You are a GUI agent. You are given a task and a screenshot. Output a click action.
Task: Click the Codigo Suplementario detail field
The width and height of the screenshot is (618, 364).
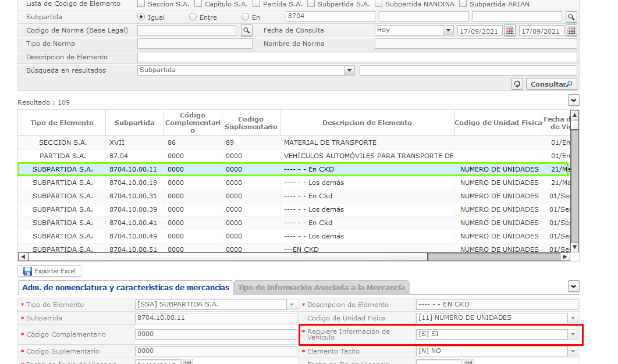(216, 351)
